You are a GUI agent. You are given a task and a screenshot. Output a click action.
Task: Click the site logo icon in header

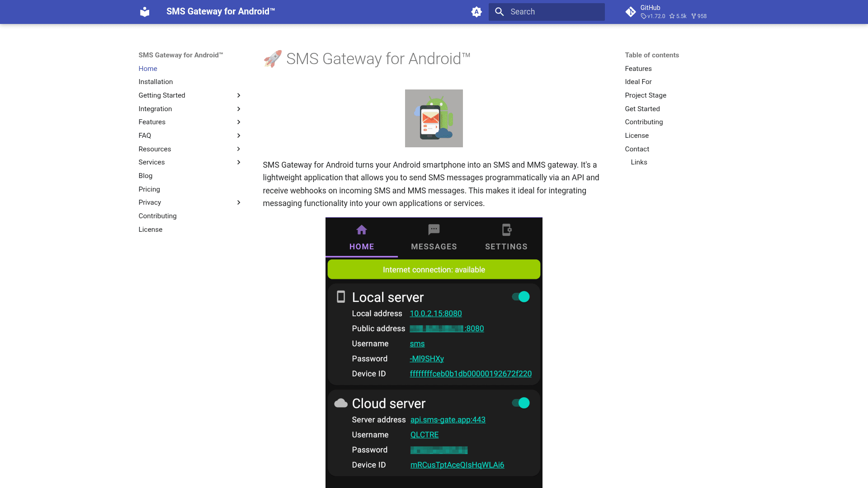point(145,12)
